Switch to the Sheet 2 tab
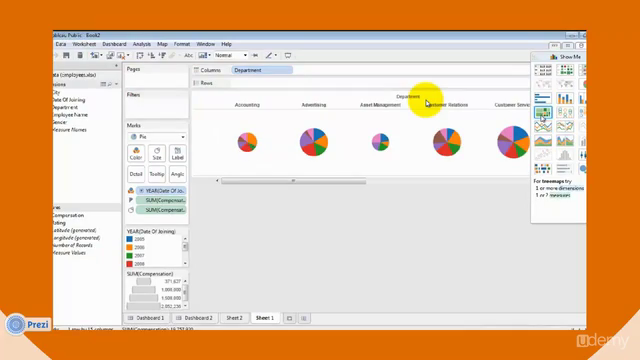This screenshot has height=360, width=640. click(x=234, y=318)
